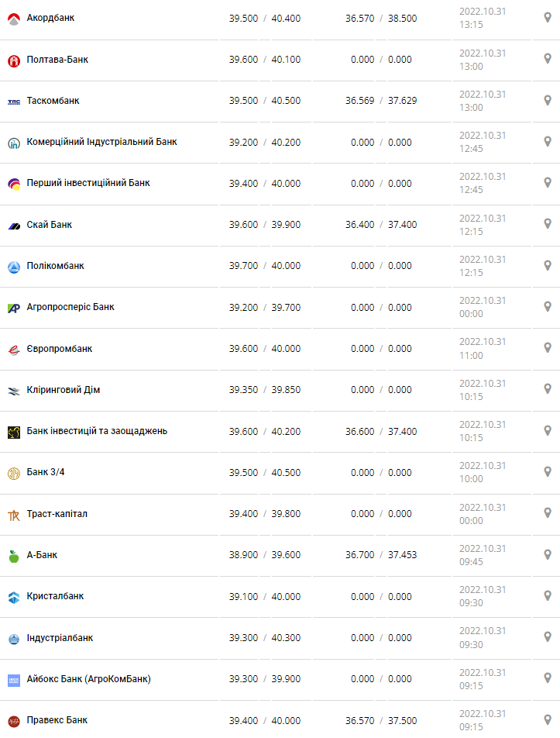Open map location for Кристалбанк
The image size is (560, 738).
pos(547,596)
